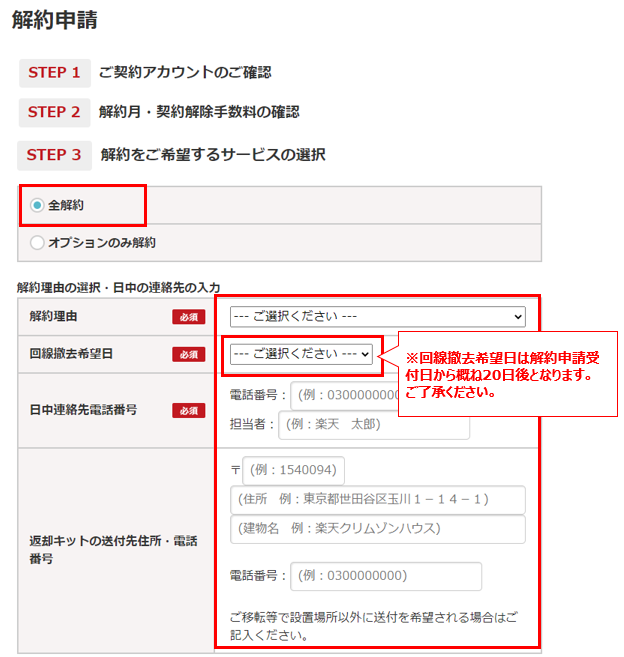This screenshot has height=657, width=624.
Task: Choose the オプションのみ解約 radio option
Action: pyautogui.click(x=38, y=242)
